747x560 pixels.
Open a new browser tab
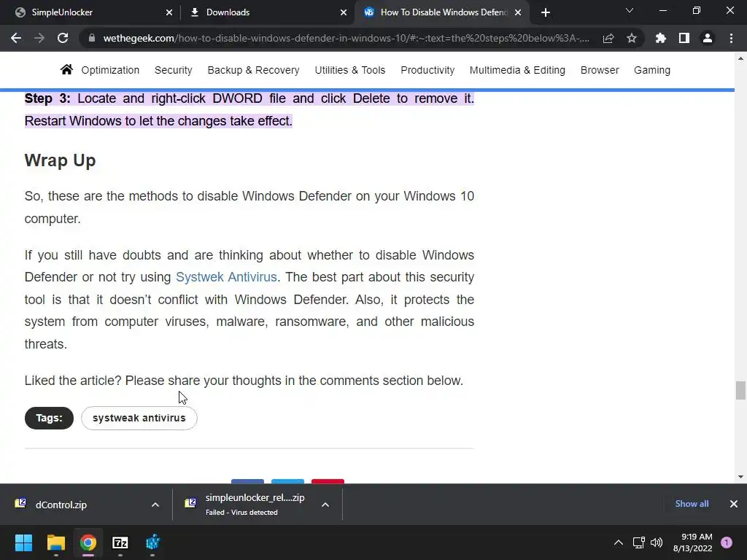click(x=546, y=12)
